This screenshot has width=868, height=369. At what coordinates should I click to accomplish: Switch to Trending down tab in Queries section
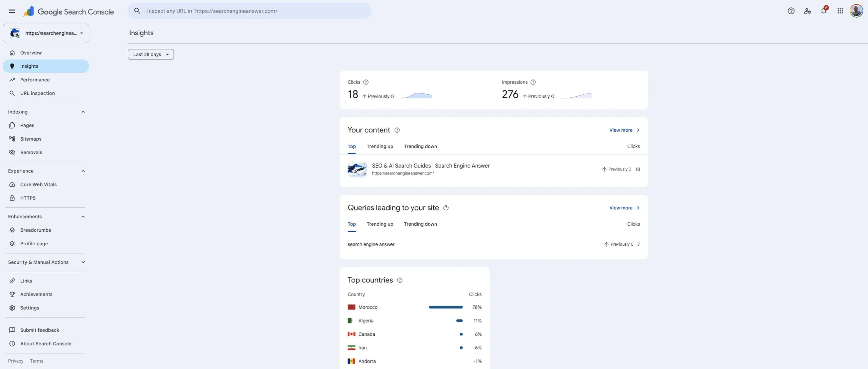(x=420, y=224)
